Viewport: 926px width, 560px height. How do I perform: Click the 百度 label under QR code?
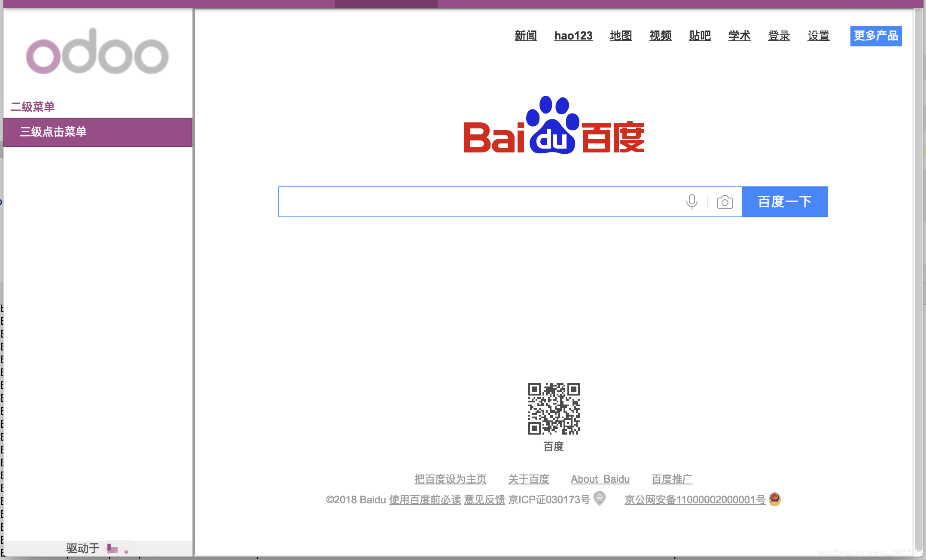[554, 447]
